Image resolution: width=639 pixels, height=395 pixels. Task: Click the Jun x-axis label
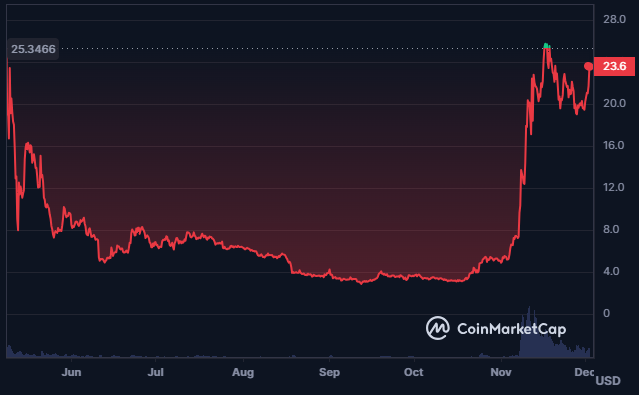click(71, 372)
